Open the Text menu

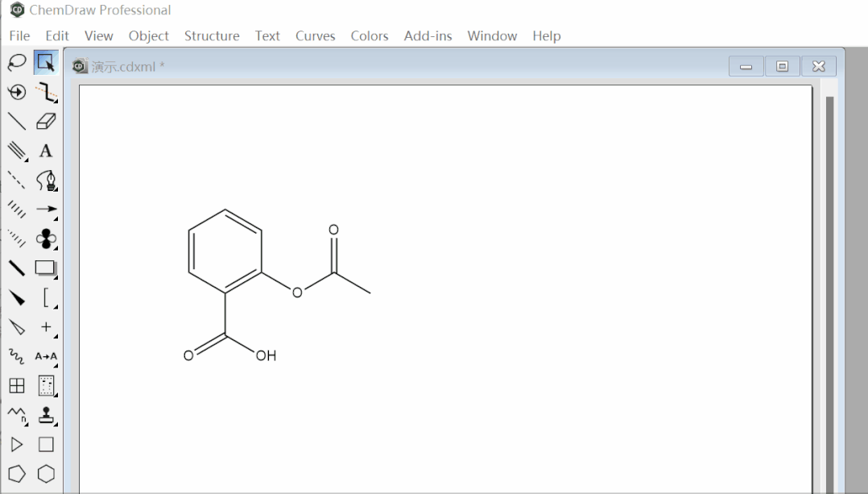click(267, 36)
